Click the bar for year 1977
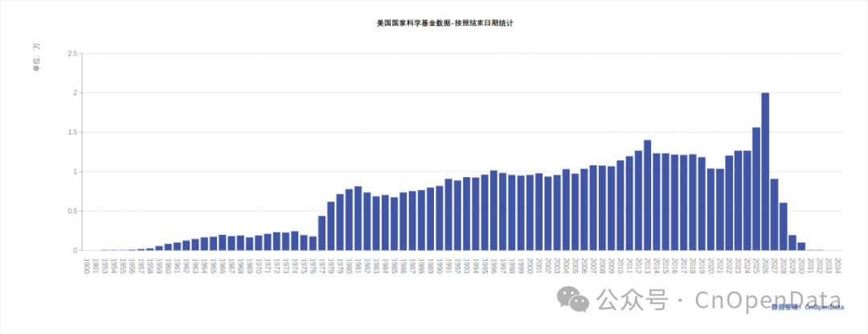 click(322, 233)
